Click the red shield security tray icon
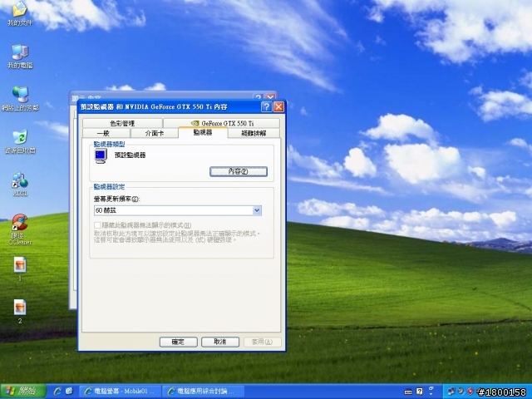Viewport: 532px width, 399px height. point(470,392)
